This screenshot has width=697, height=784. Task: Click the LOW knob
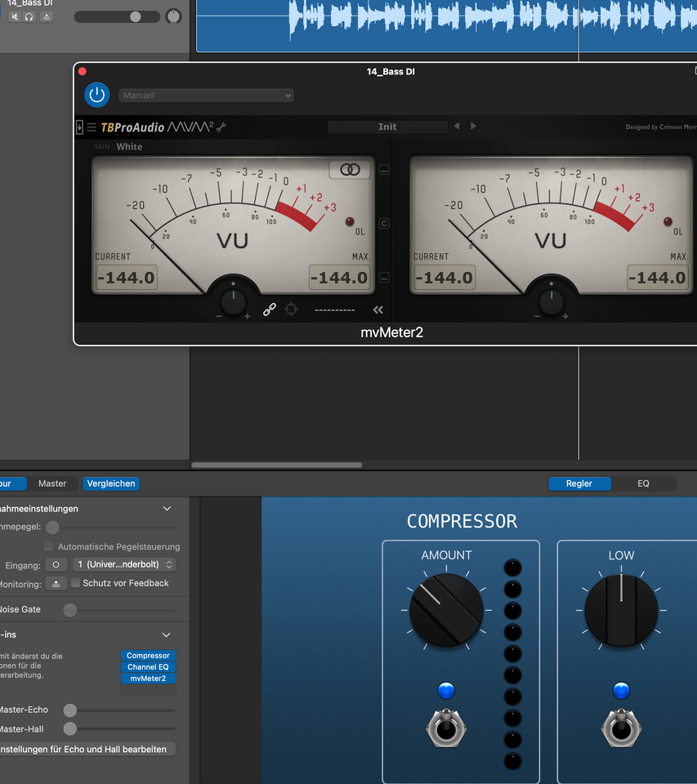coord(622,610)
